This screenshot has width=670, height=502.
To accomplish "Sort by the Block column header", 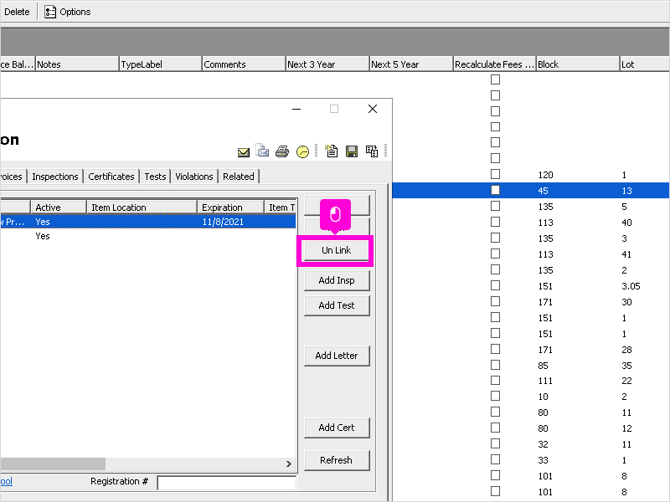I will point(578,65).
